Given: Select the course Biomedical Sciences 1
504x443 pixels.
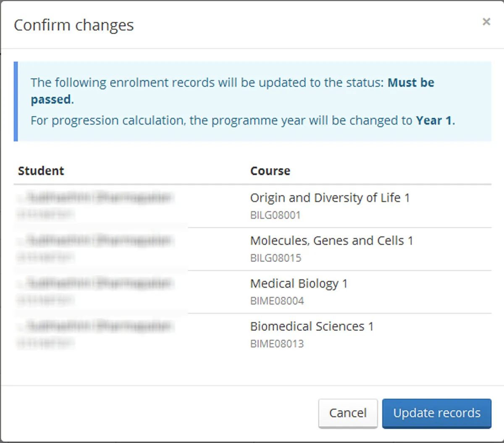Looking at the screenshot, I should point(312,326).
